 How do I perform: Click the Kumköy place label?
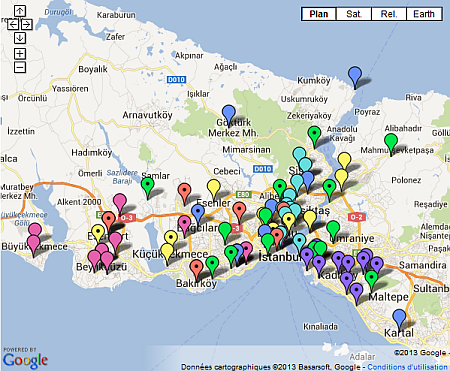314,80
